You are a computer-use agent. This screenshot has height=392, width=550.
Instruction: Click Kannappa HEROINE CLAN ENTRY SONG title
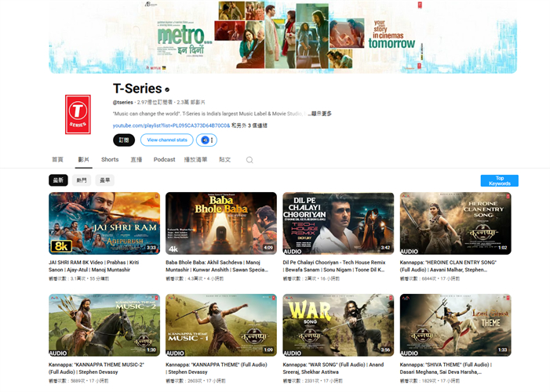coord(448,266)
